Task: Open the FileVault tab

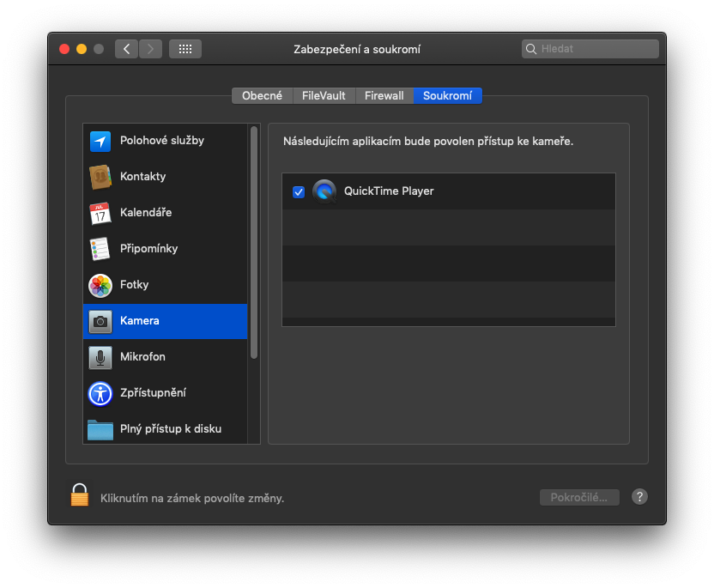Action: (324, 96)
